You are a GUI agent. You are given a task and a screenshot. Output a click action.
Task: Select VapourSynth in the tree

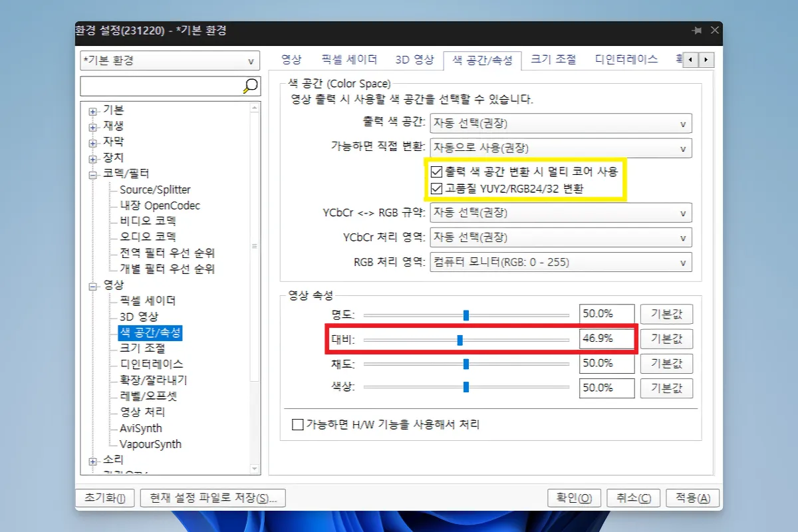click(x=150, y=444)
